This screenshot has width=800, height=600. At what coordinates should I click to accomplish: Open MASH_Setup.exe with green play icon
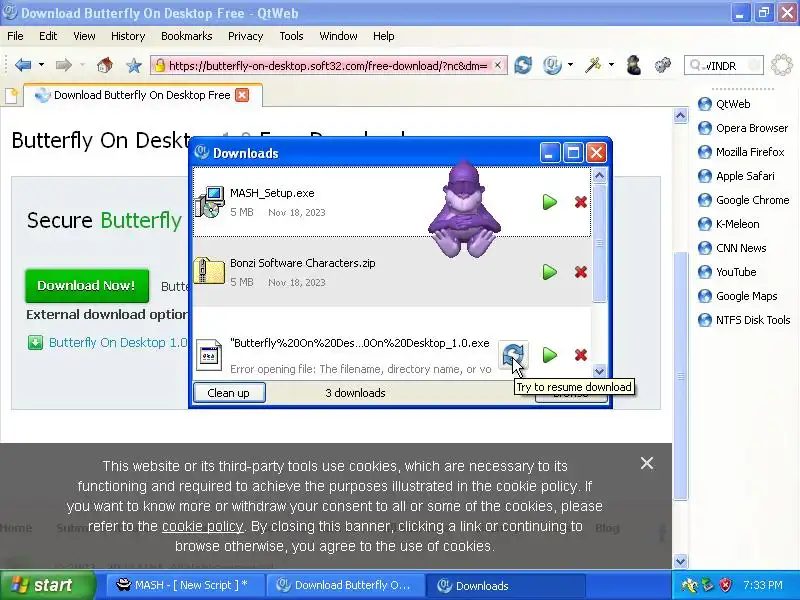549,202
